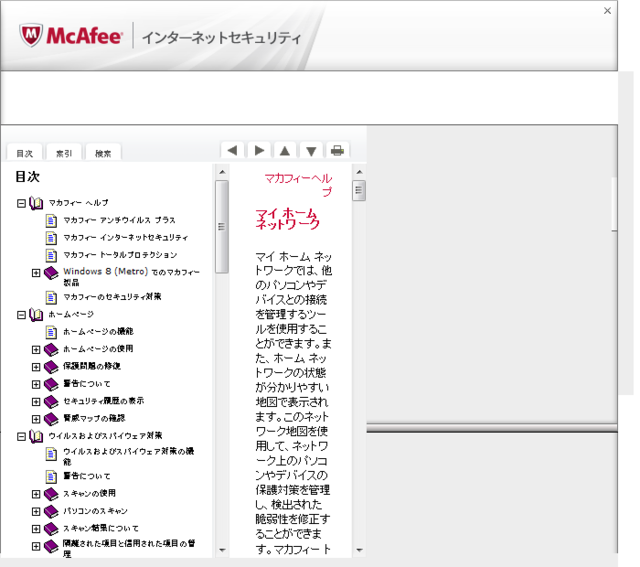Click the contents tree scrollbar up arrow
640x567 pixels.
(222, 172)
